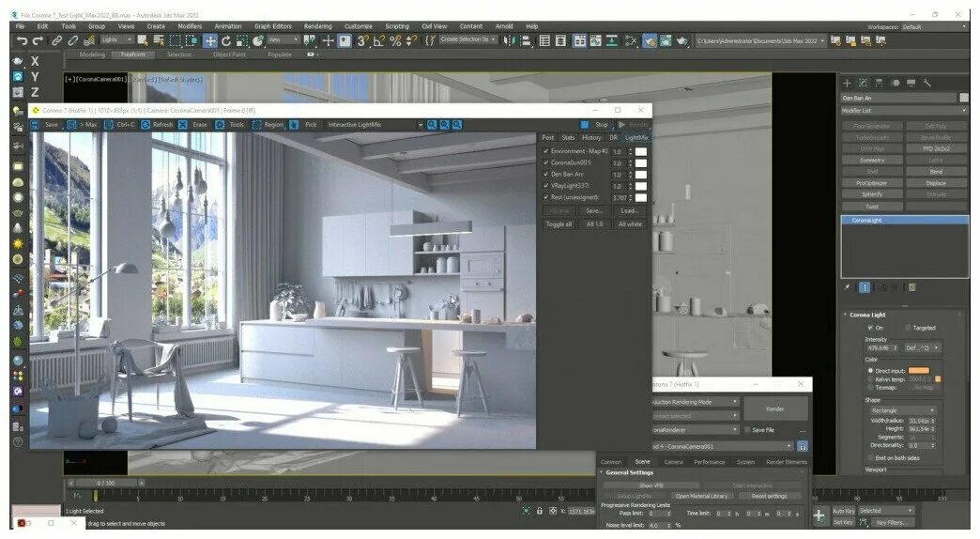This screenshot has width=980, height=539.
Task: Click Stop in Corona frame buffer
Action: (x=595, y=125)
